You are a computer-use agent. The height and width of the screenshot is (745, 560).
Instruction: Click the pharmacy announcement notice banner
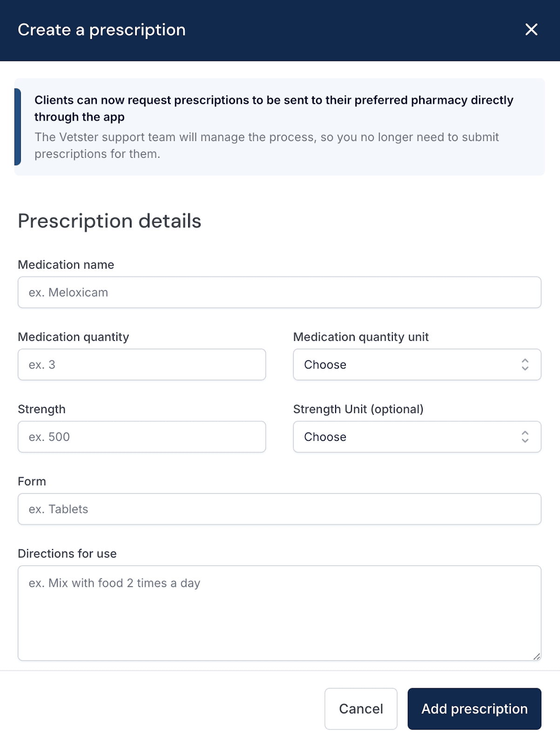(x=279, y=126)
